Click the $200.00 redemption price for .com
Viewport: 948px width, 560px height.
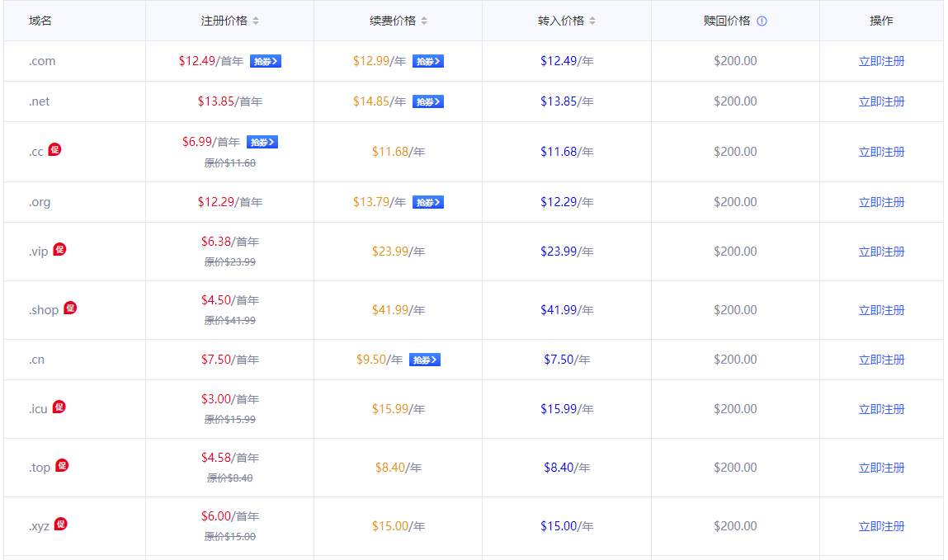[x=735, y=61]
